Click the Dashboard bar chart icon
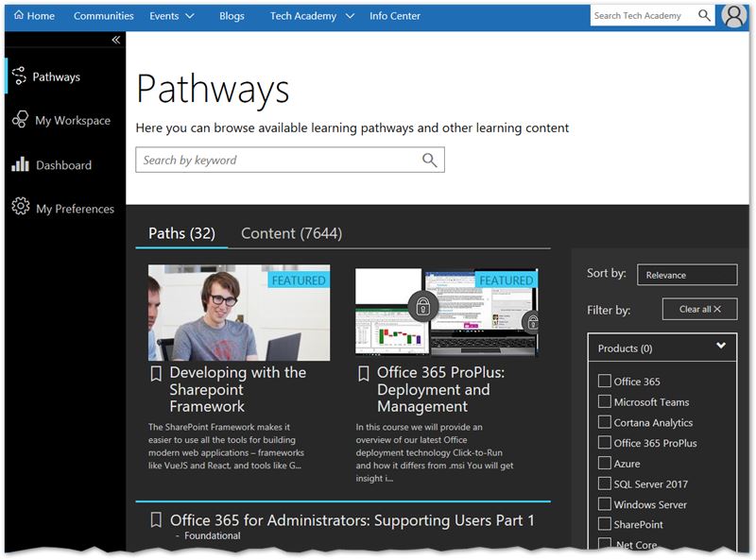 (x=20, y=164)
